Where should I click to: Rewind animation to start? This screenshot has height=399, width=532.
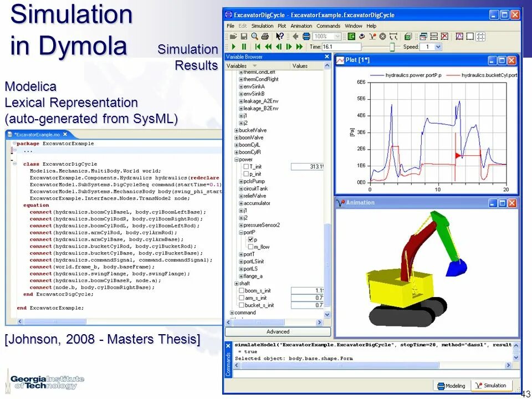[x=258, y=47]
